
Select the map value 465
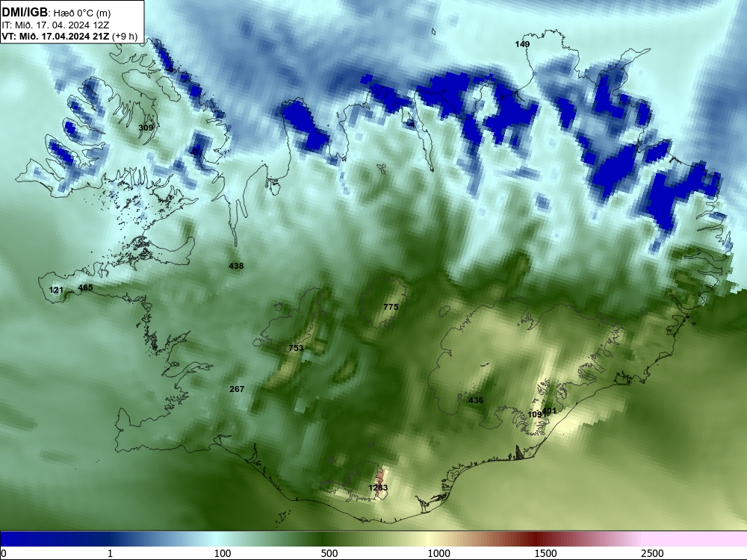(x=85, y=287)
